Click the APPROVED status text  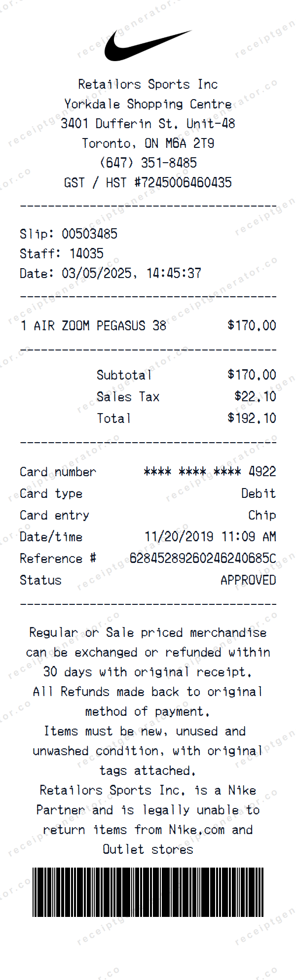point(248,580)
